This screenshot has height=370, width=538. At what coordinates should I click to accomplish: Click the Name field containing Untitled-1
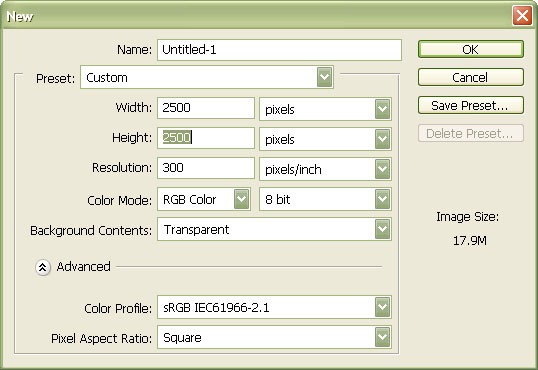click(279, 50)
